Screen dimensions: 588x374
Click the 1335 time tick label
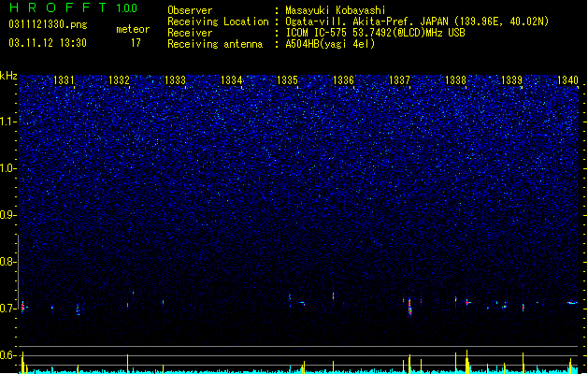pos(287,79)
